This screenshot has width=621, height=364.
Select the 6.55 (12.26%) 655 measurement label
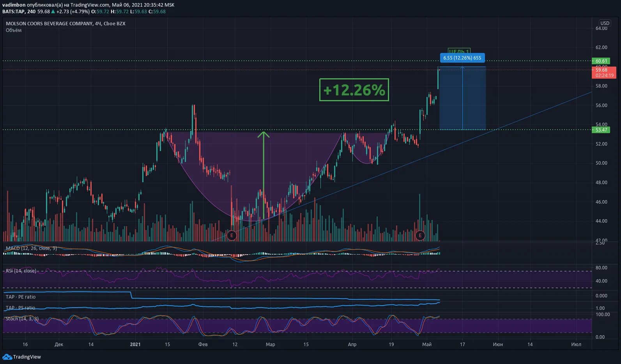[x=462, y=58]
